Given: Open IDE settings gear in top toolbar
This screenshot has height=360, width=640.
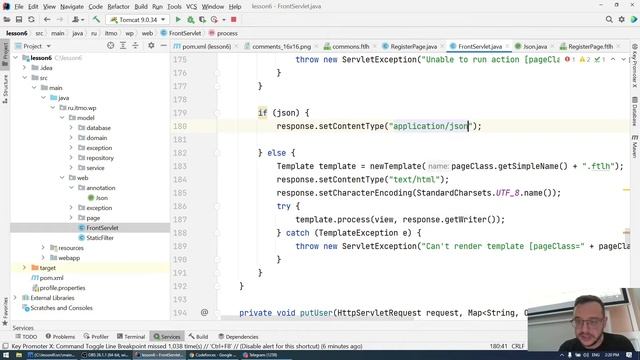Looking at the screenshot, I should pos(621,20).
